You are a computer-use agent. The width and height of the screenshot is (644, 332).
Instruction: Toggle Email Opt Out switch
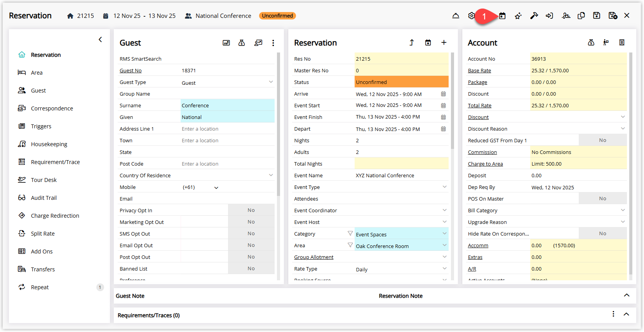pyautogui.click(x=251, y=245)
